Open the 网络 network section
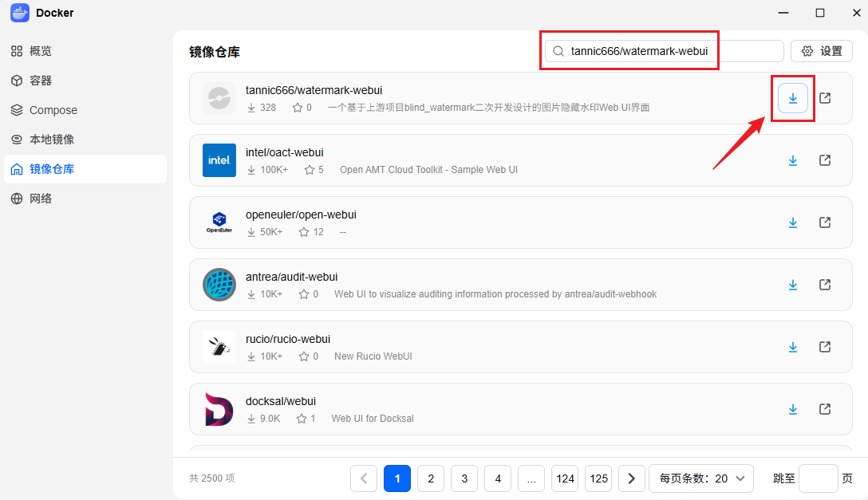 click(x=85, y=199)
